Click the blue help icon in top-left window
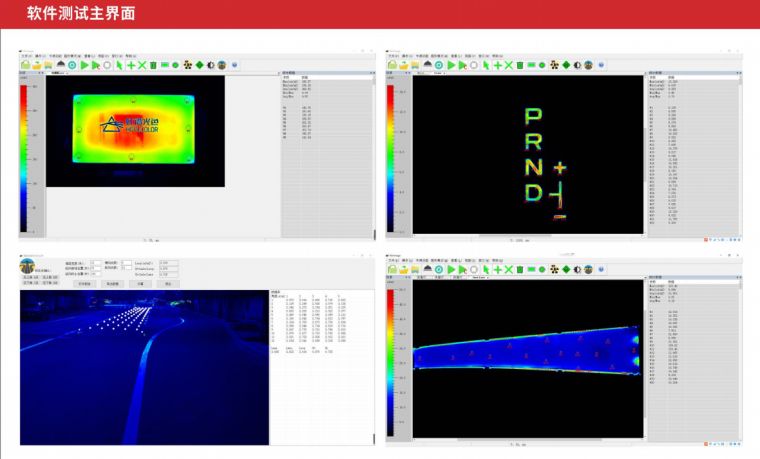Image resolution: width=760 pixels, height=459 pixels. [234, 64]
